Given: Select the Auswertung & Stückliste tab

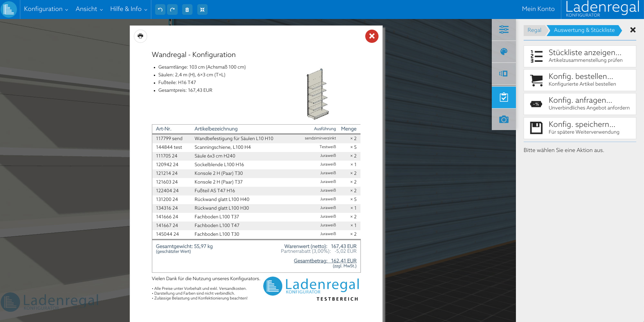Looking at the screenshot, I should [584, 30].
